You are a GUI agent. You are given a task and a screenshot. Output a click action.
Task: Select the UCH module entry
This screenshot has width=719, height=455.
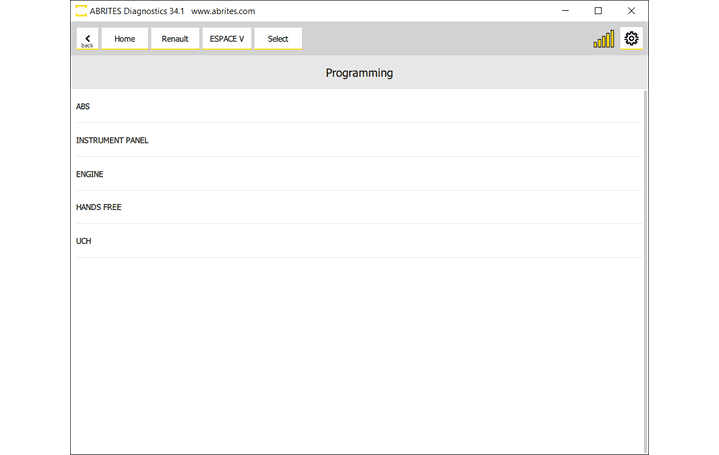click(84, 241)
